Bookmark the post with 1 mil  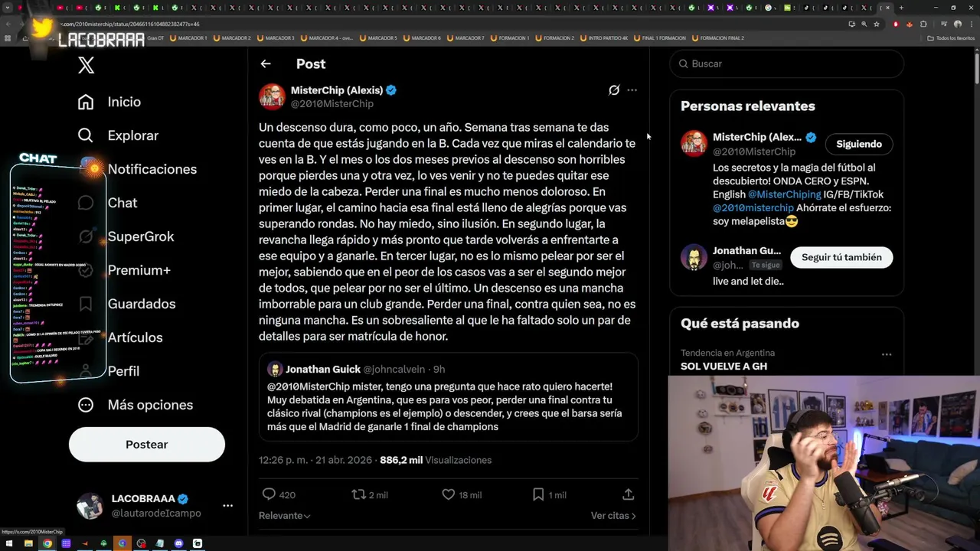click(538, 495)
